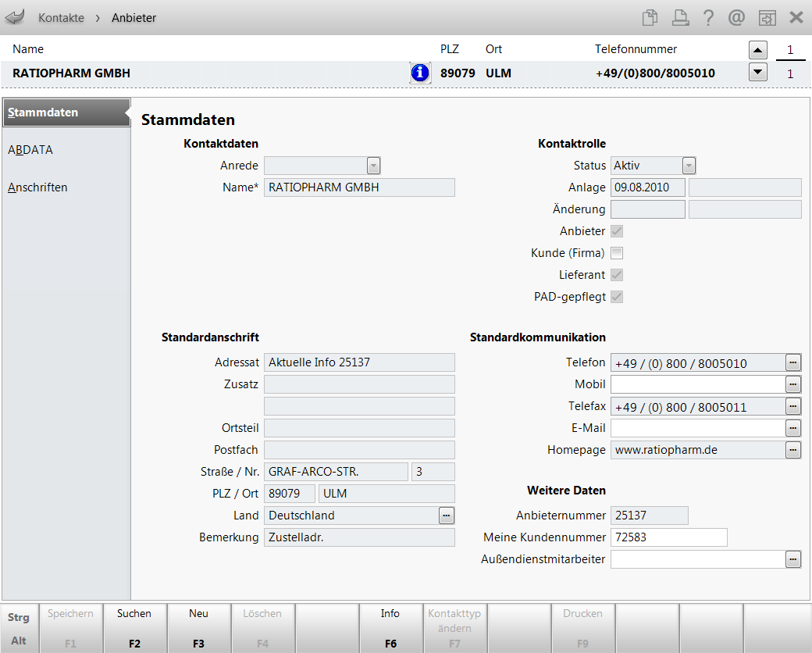Click the Ortsteil input field

point(359,428)
